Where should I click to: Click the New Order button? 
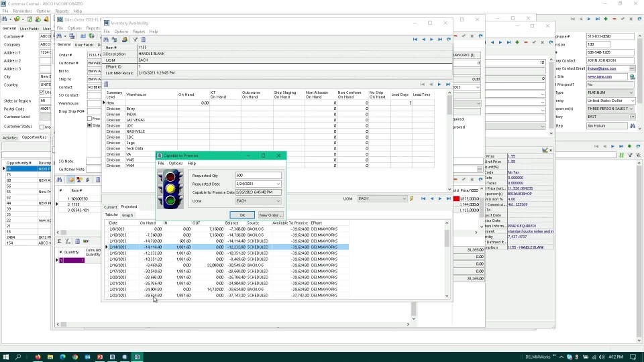point(270,215)
